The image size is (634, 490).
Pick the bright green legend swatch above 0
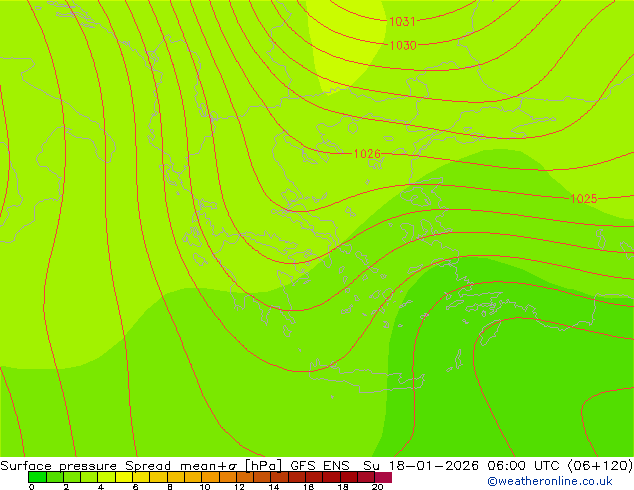pyautogui.click(x=37, y=477)
